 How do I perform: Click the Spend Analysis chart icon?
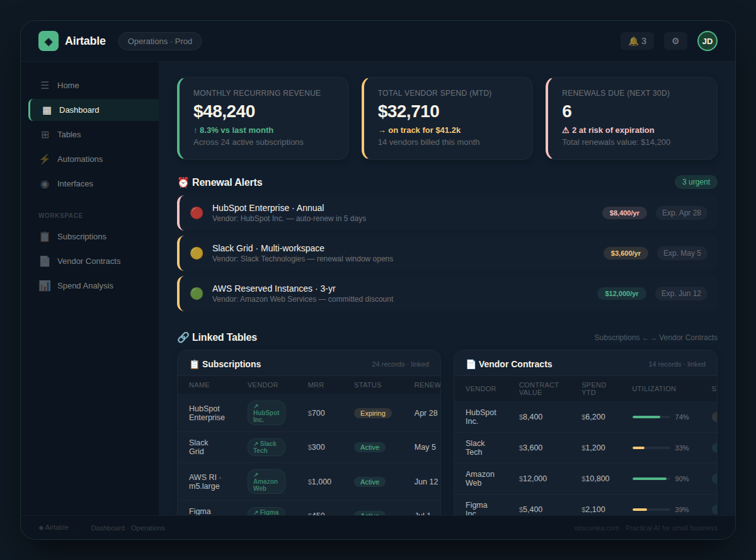(x=45, y=285)
